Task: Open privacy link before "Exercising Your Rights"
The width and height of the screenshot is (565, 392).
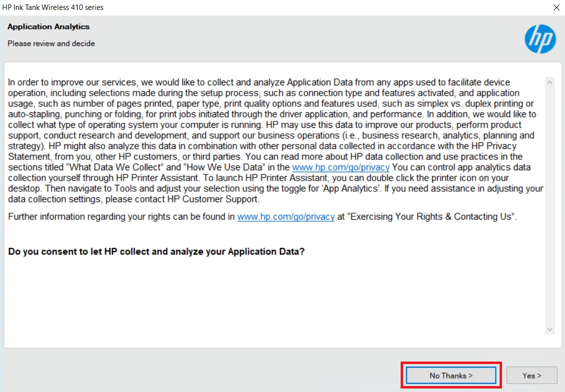Action: tap(286, 217)
